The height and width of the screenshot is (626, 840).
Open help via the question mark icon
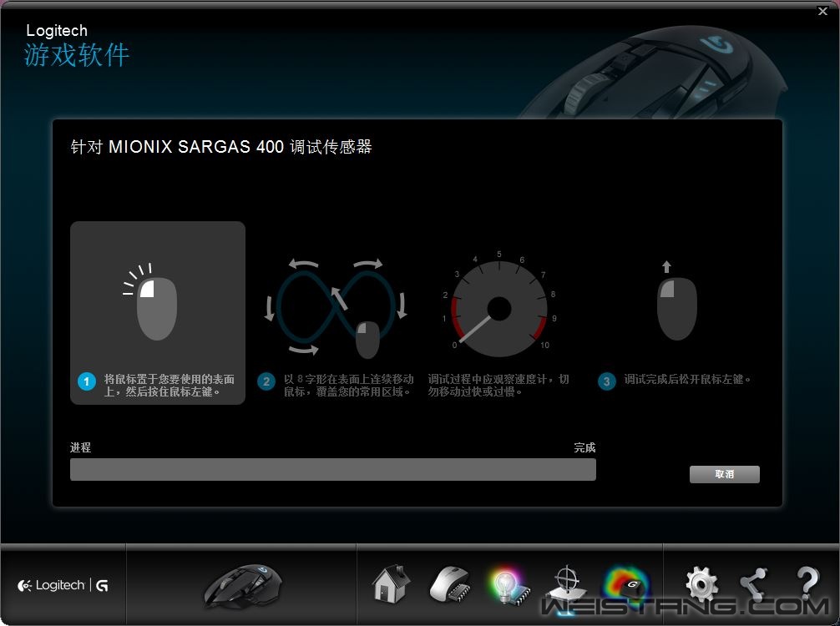tap(807, 583)
